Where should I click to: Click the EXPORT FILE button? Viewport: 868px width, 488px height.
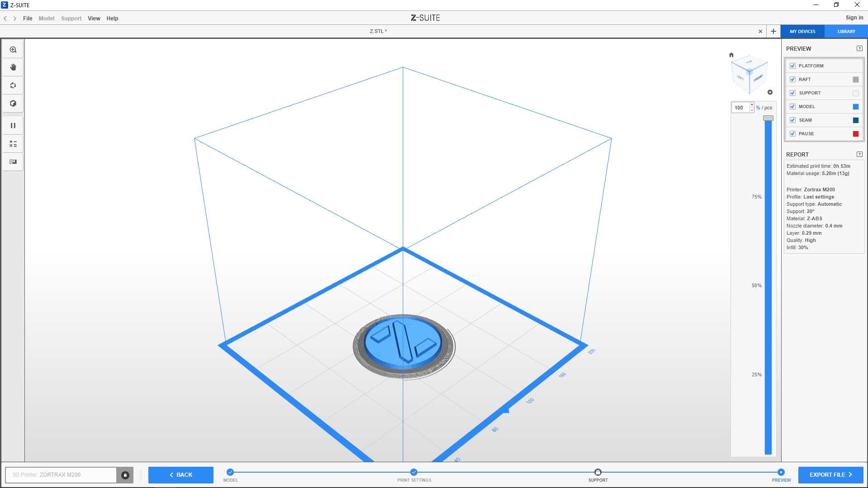[x=830, y=475]
